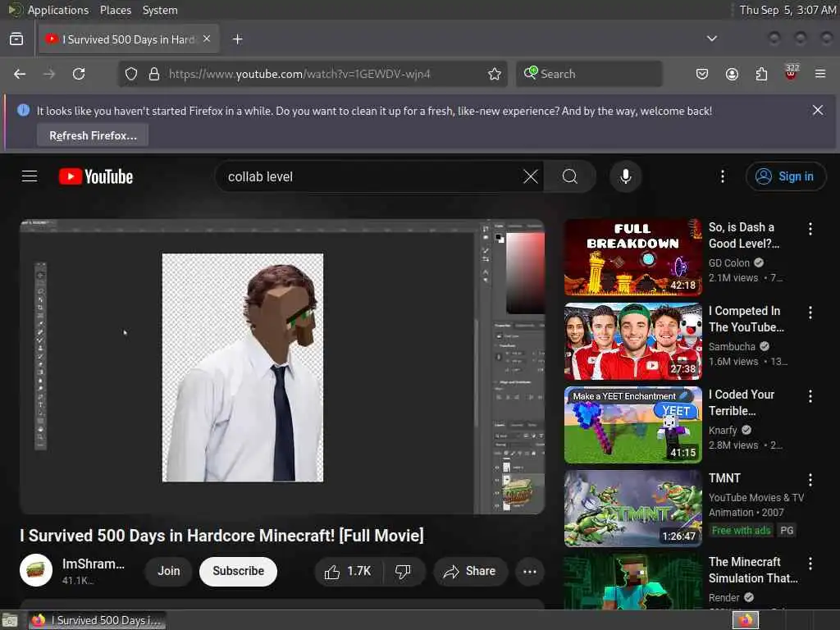Like the video with thumbs up
This screenshot has width=840, height=630.
[x=348, y=571]
